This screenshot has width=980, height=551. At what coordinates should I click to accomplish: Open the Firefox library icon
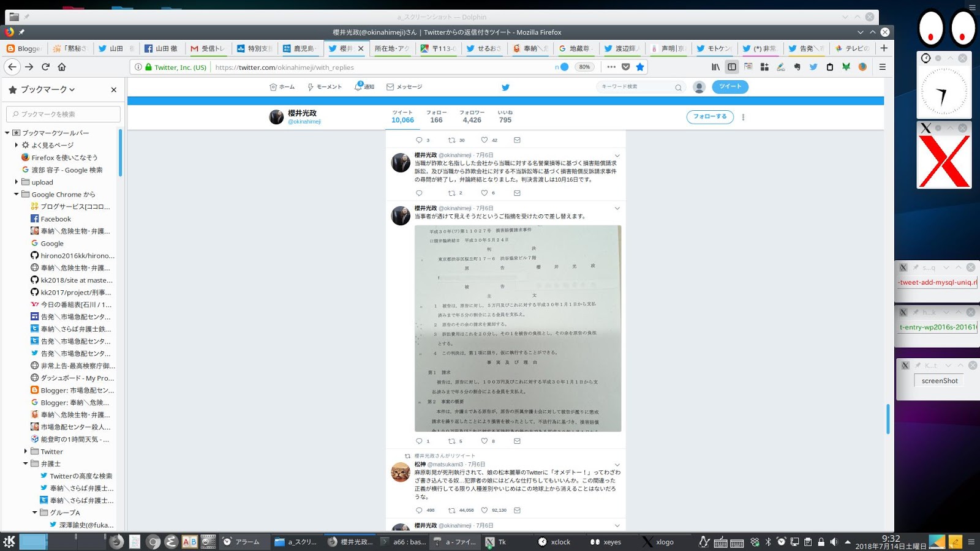point(715,67)
